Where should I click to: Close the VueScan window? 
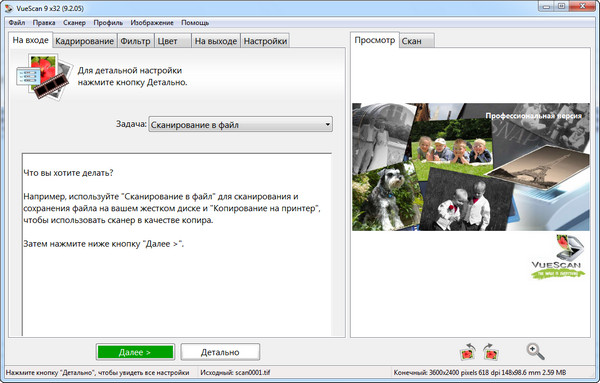pos(583,7)
